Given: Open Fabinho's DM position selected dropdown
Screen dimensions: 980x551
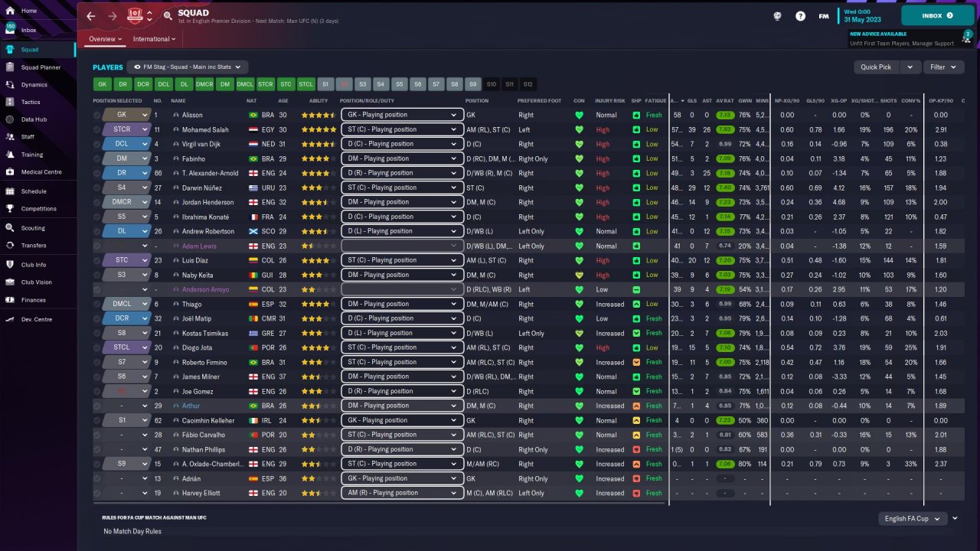Looking at the screenshot, I should (126, 158).
